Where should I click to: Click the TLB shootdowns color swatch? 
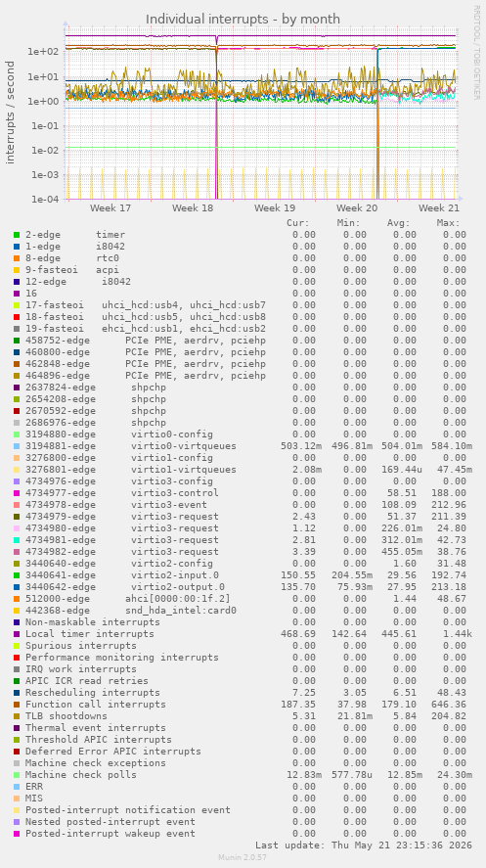(17, 715)
